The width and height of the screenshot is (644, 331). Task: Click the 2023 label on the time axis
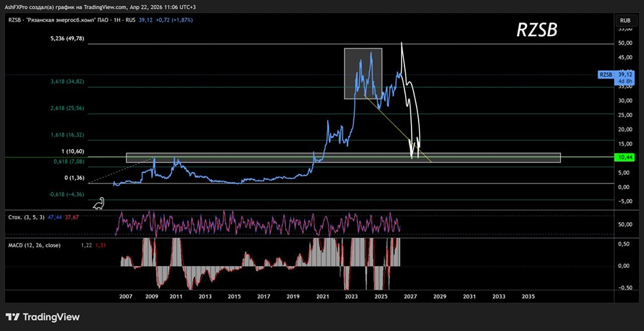coord(352,296)
